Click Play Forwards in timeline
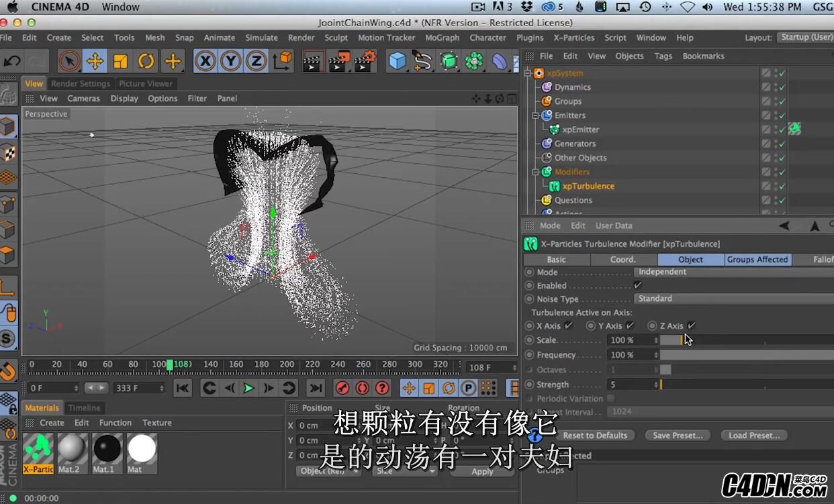Viewport: 834px width, 504px height. coord(248,388)
